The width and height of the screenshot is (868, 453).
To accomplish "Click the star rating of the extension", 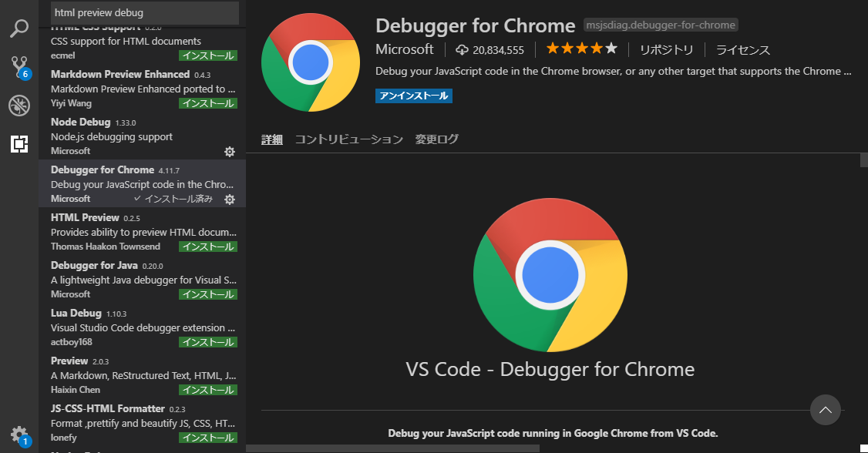I will (x=581, y=49).
